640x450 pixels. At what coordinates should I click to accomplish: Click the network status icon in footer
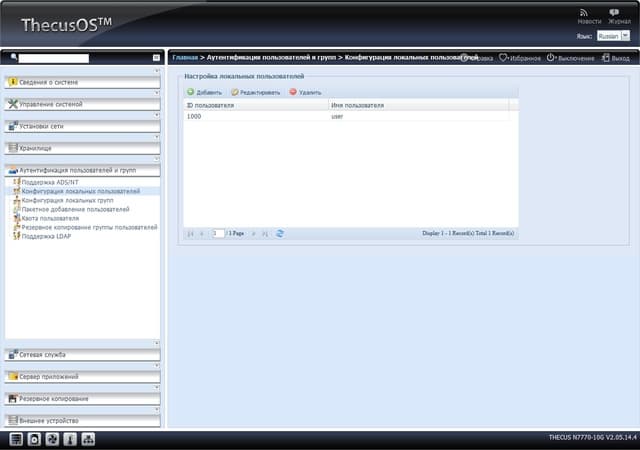pyautogui.click(x=88, y=439)
